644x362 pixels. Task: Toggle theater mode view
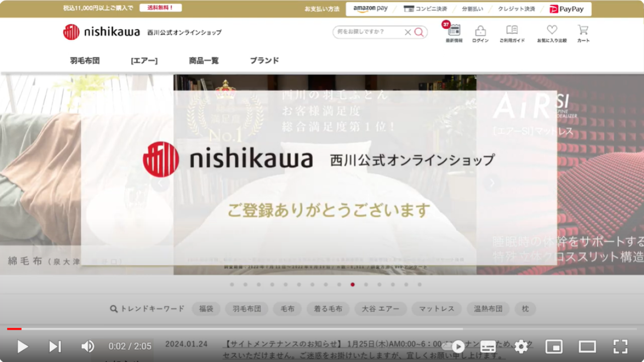587,346
